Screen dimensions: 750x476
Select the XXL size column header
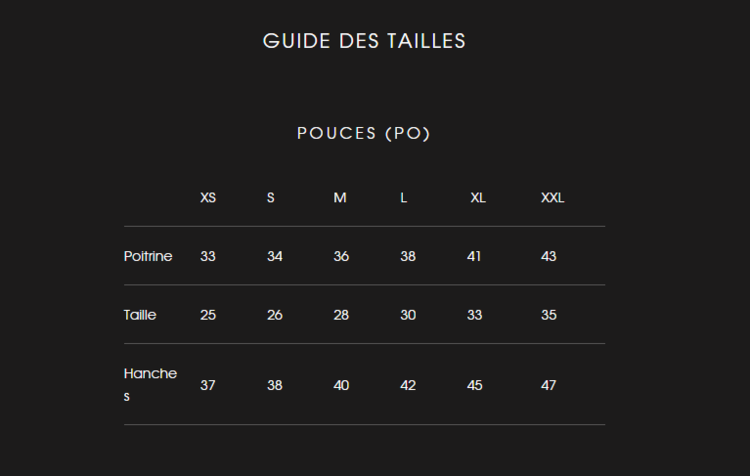553,198
